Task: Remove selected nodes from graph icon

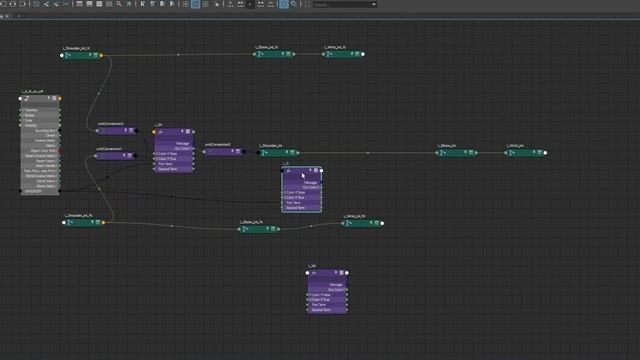Action: (56, 4)
